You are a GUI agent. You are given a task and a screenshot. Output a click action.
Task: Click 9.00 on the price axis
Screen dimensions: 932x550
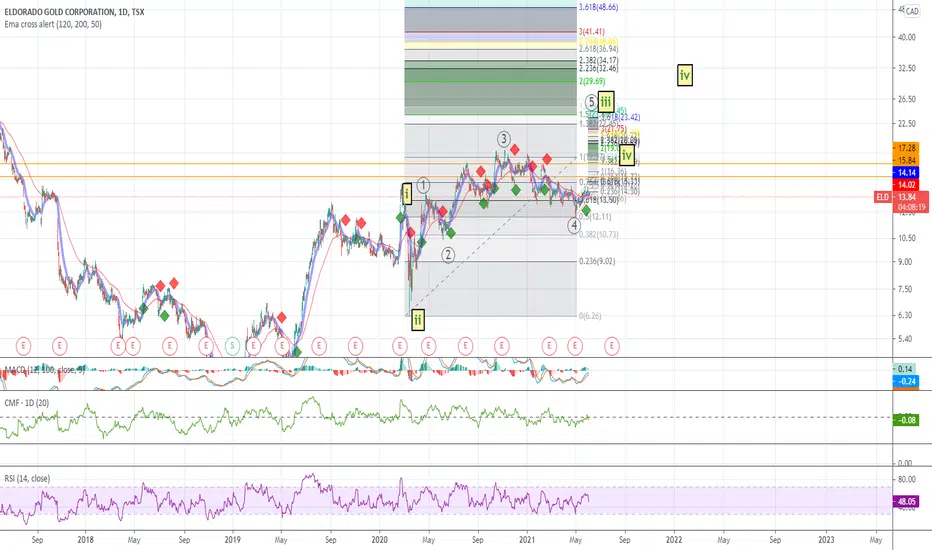[x=906, y=262]
